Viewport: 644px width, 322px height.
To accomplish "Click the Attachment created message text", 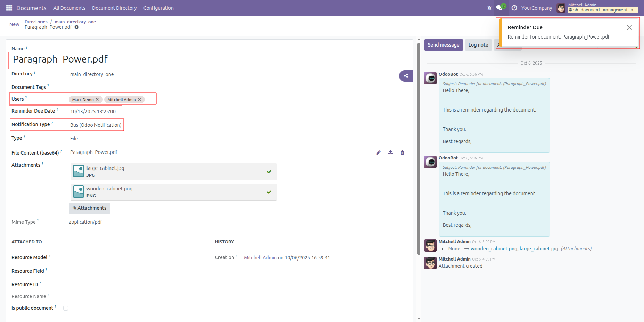I will [x=461, y=266].
